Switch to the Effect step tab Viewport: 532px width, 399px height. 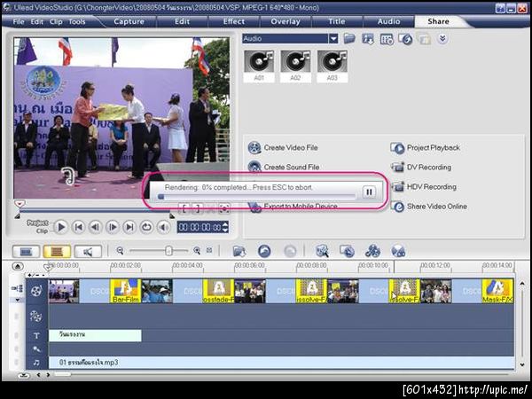point(234,21)
